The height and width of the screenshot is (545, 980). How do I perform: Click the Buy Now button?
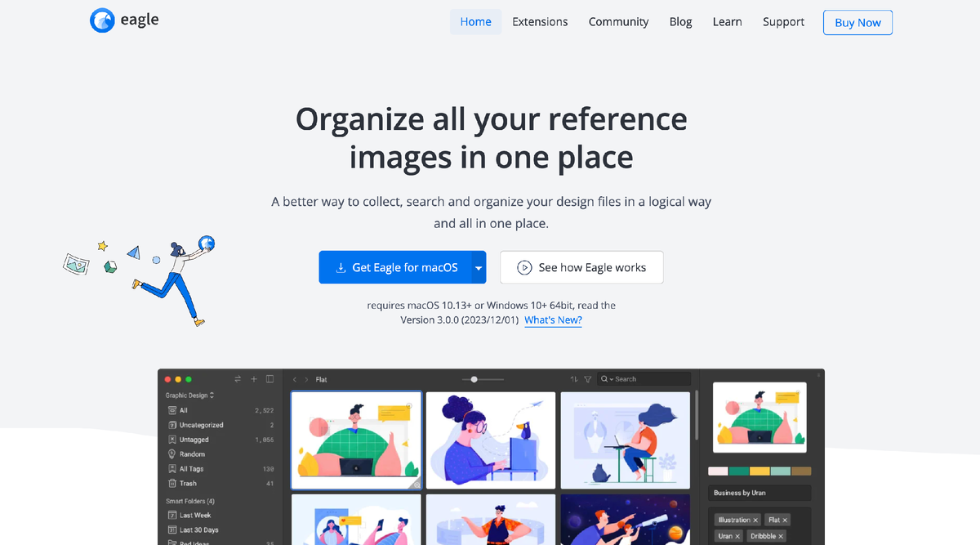click(x=857, y=22)
